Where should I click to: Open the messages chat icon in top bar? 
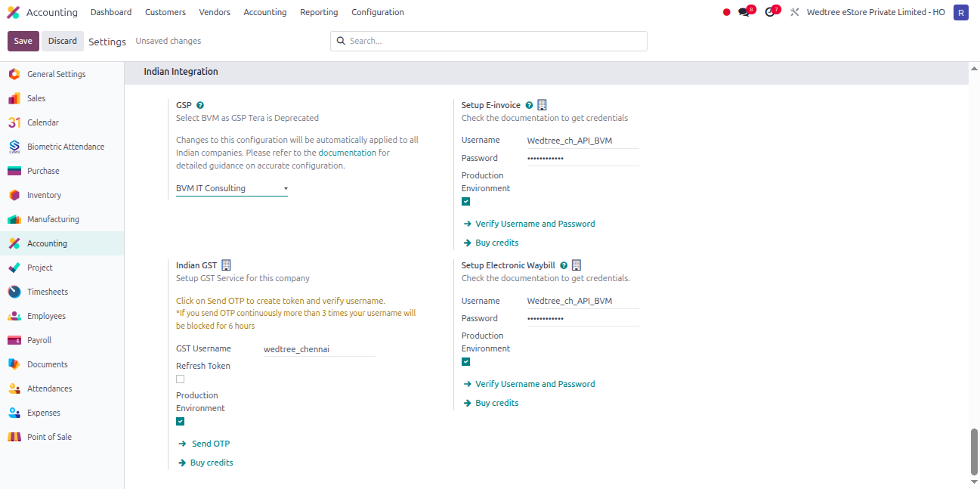pyautogui.click(x=744, y=12)
